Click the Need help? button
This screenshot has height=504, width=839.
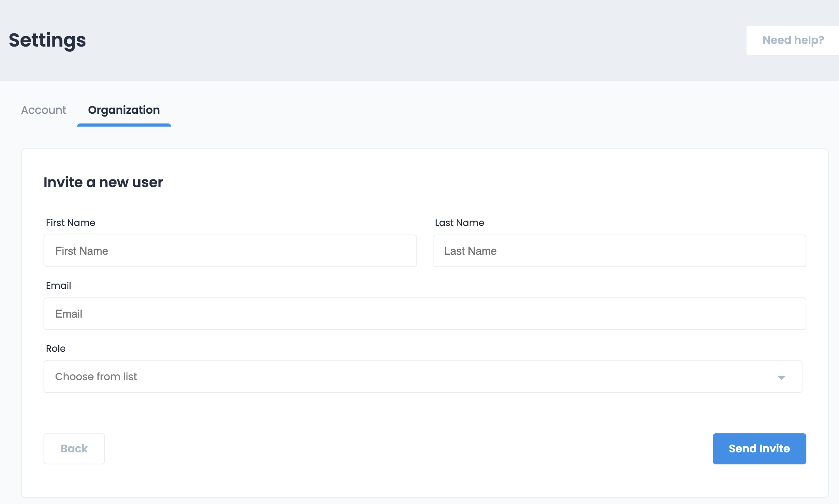click(792, 40)
